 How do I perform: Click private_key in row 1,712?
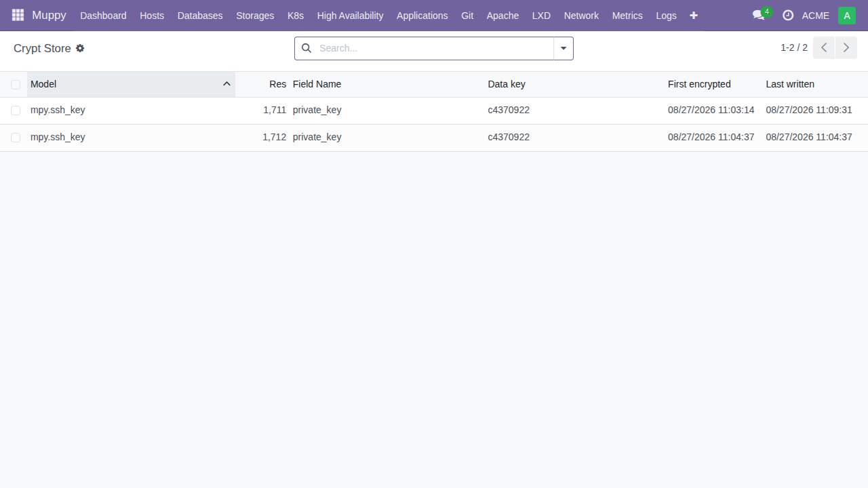click(x=317, y=137)
